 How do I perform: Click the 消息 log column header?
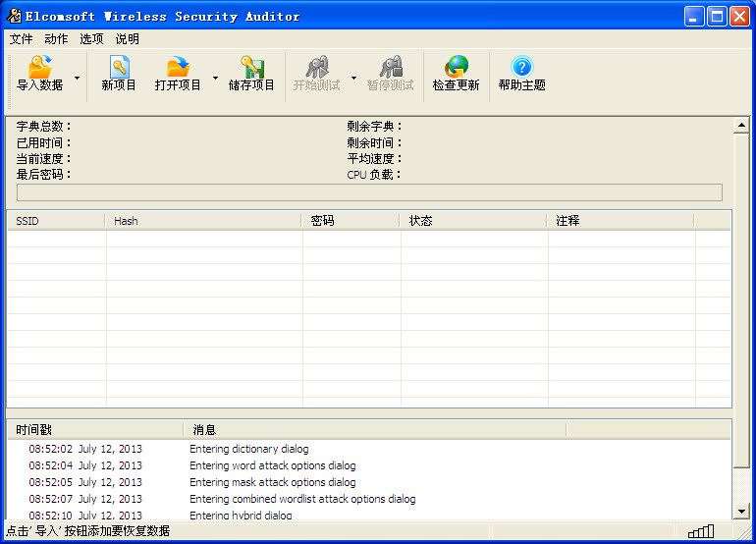pos(375,430)
